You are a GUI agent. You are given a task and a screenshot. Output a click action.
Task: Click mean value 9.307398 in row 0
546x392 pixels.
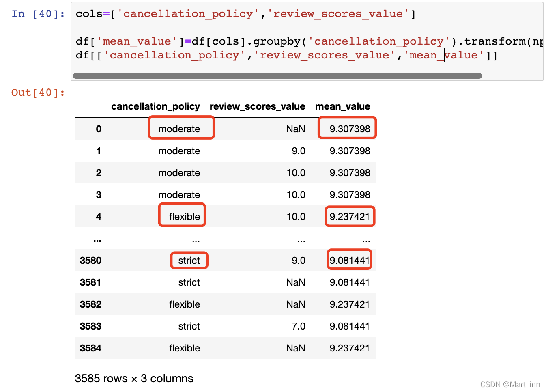click(x=350, y=129)
